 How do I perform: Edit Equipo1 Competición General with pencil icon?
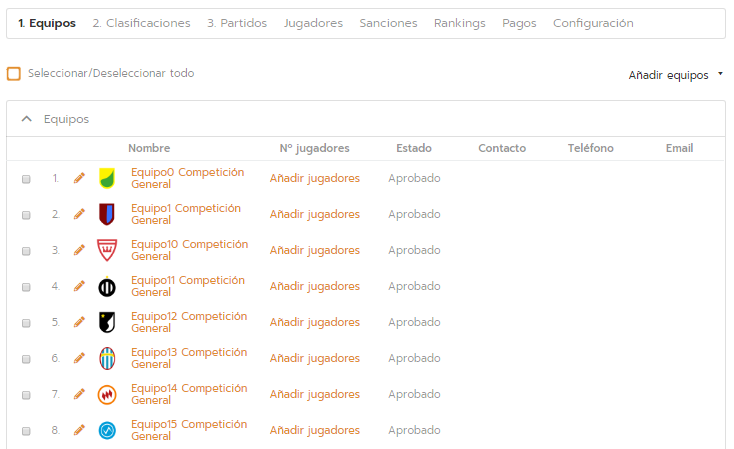pos(79,214)
